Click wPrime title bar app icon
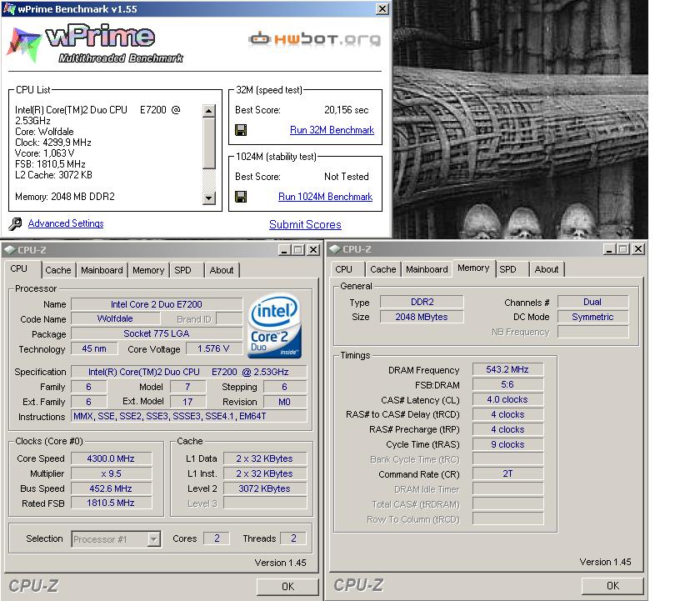The width and height of the screenshot is (700, 601). point(9,8)
